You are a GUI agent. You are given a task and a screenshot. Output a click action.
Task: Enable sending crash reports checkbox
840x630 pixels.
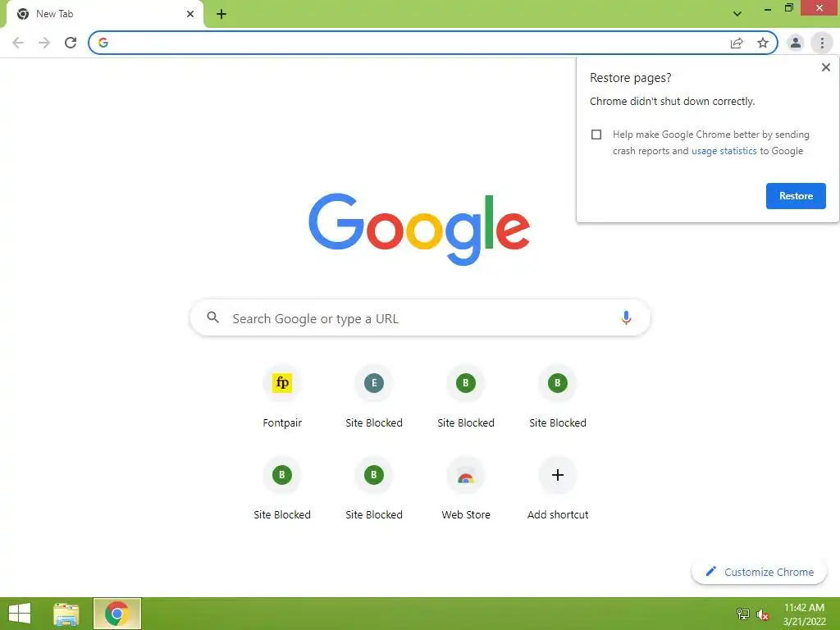point(596,135)
